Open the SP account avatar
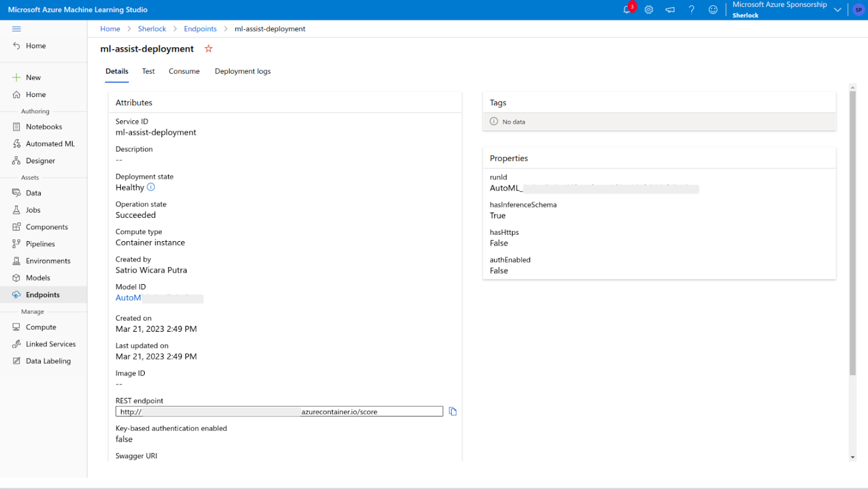The height and width of the screenshot is (489, 868). 858,10
